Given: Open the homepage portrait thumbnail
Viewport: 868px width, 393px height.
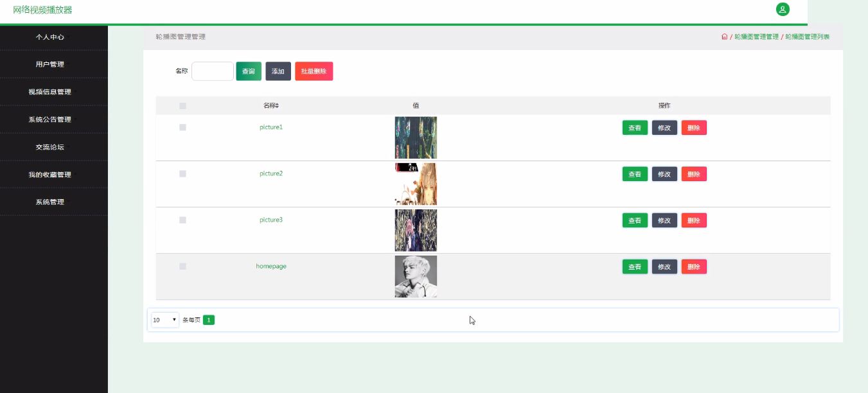Looking at the screenshot, I should click(416, 276).
